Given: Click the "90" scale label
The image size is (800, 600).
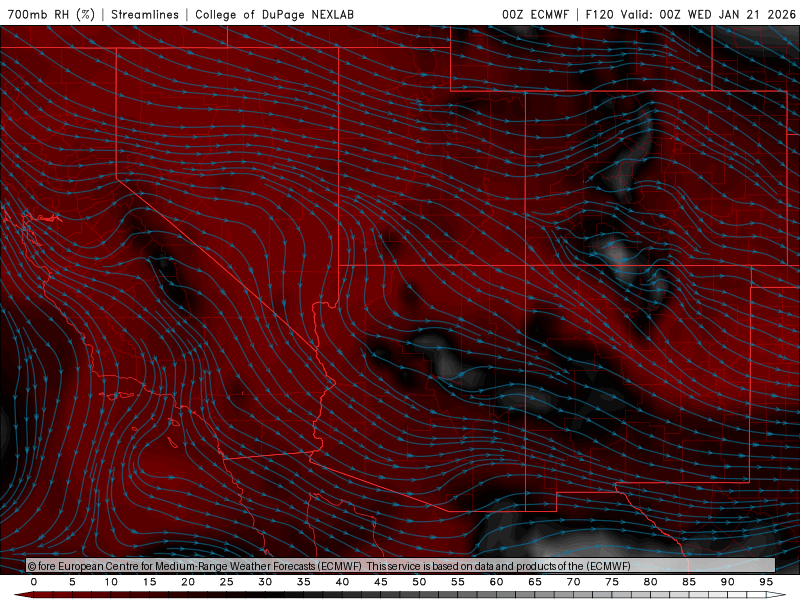Looking at the screenshot, I should (x=728, y=582).
